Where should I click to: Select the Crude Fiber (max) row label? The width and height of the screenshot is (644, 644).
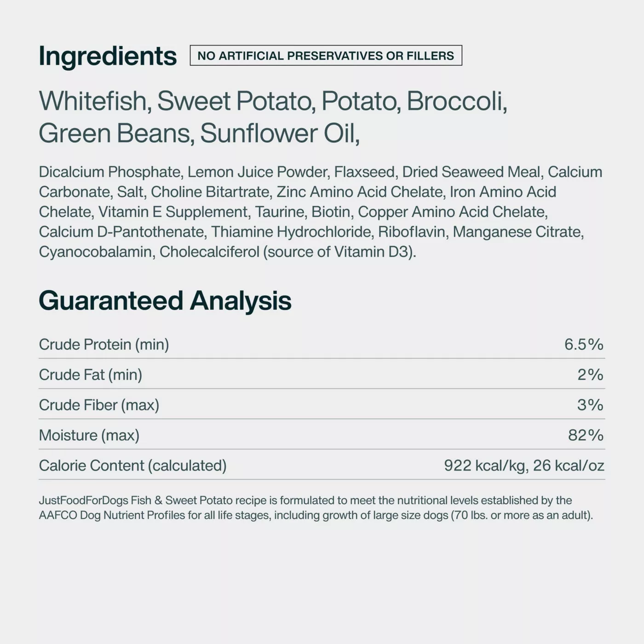pyautogui.click(x=99, y=405)
